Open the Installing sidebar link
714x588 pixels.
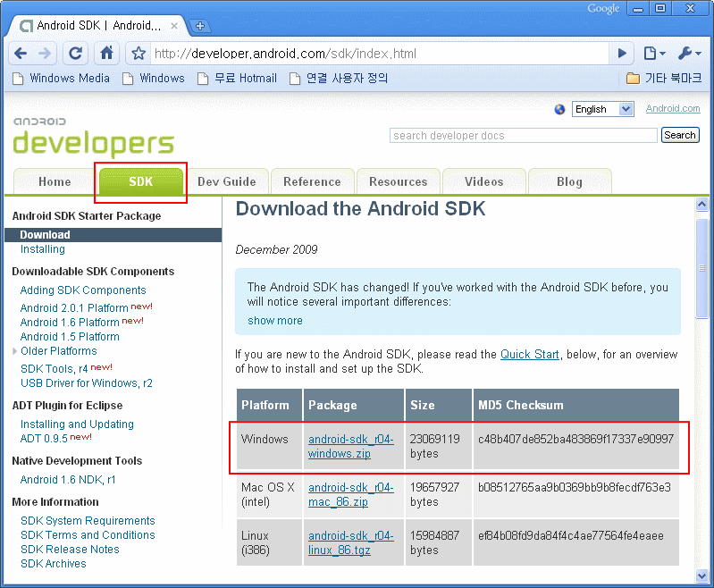[43, 249]
